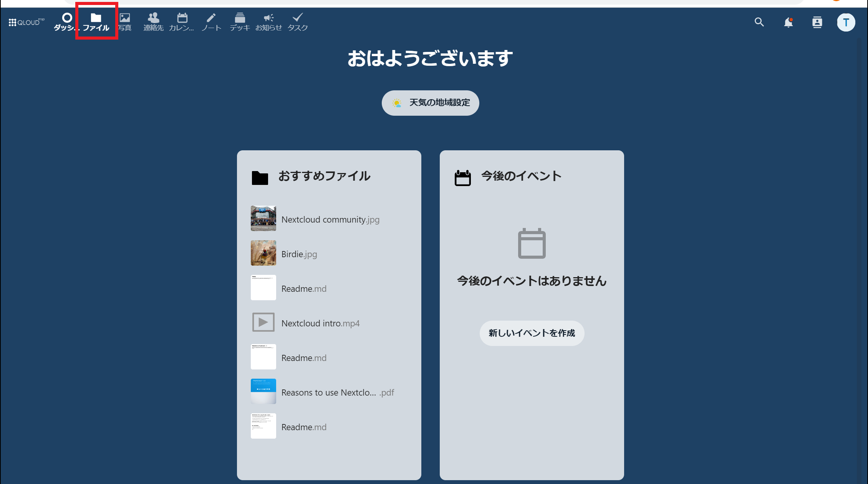
Task: Open the notifications bell
Action: coord(788,22)
